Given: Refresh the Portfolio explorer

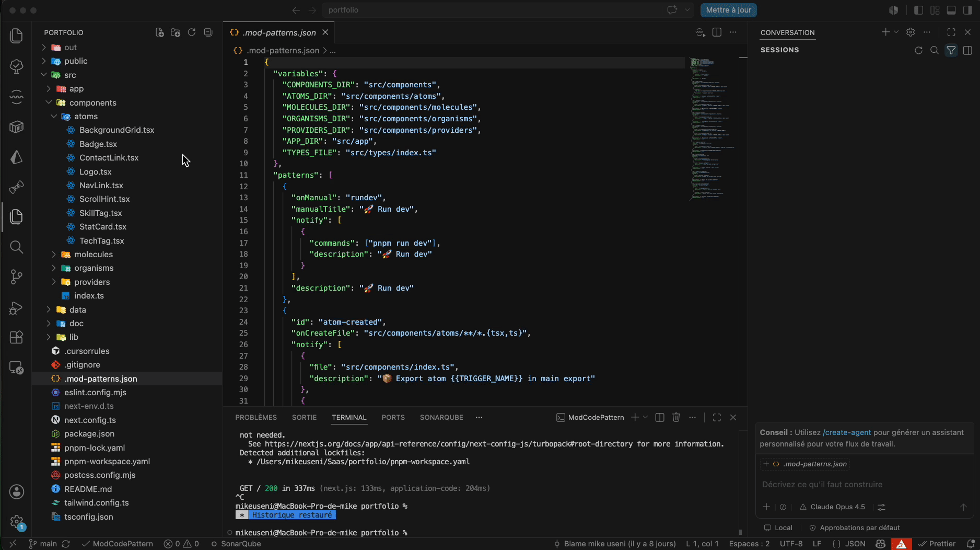Looking at the screenshot, I should click(x=192, y=32).
